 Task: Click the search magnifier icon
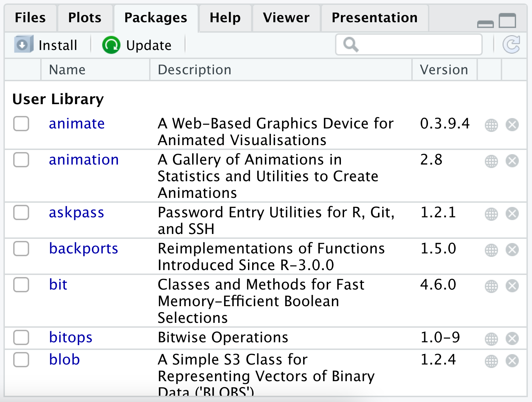(350, 44)
